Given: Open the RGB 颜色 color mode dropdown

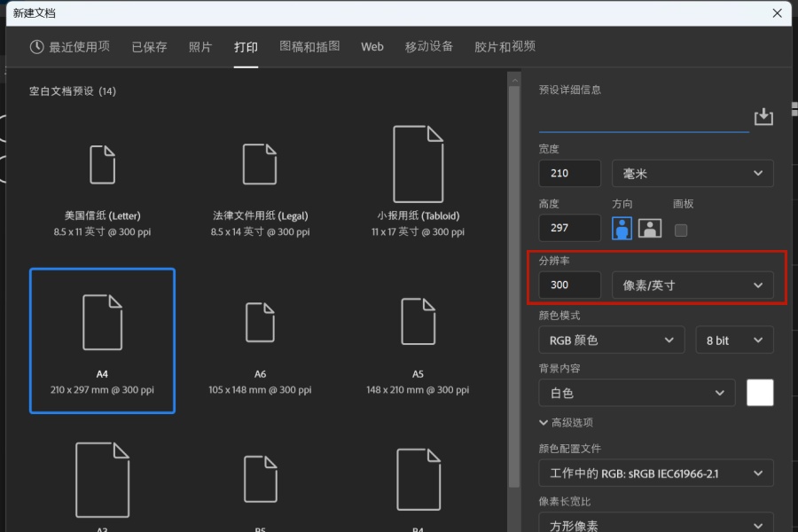Looking at the screenshot, I should tap(612, 340).
